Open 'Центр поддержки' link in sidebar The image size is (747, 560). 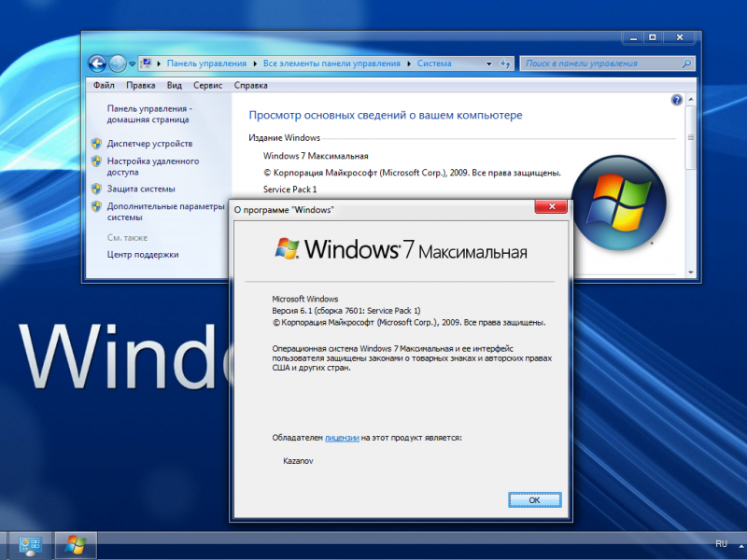coord(143,254)
